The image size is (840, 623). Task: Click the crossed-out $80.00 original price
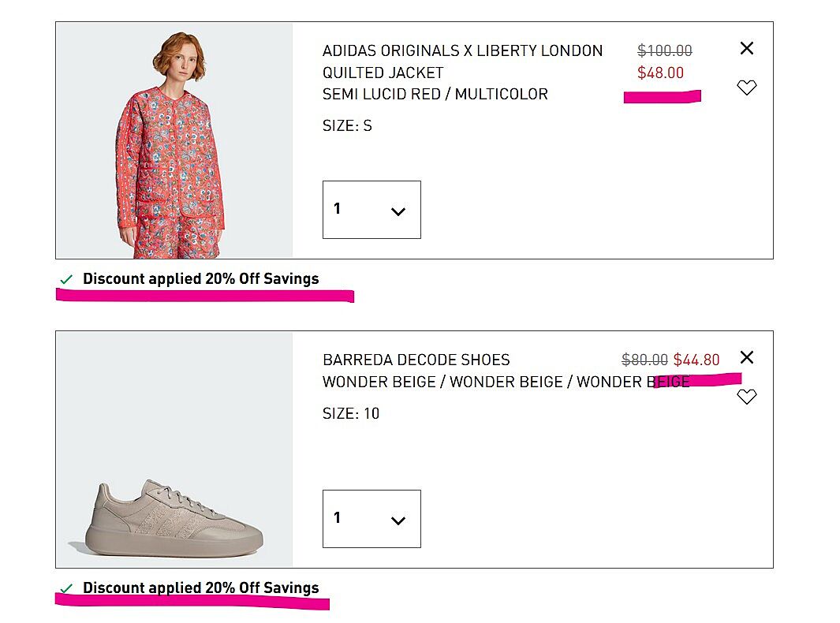tap(644, 360)
